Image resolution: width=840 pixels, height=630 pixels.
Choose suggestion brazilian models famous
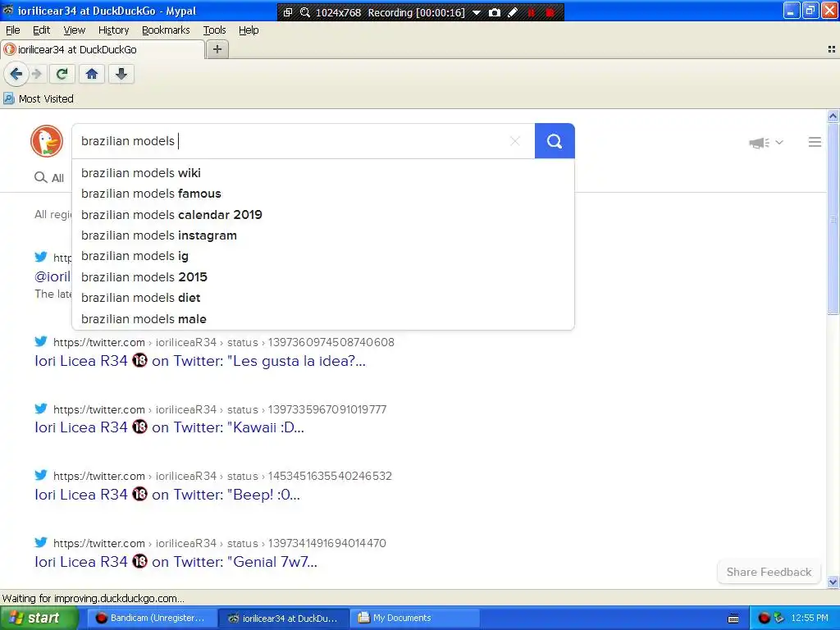pos(323,194)
